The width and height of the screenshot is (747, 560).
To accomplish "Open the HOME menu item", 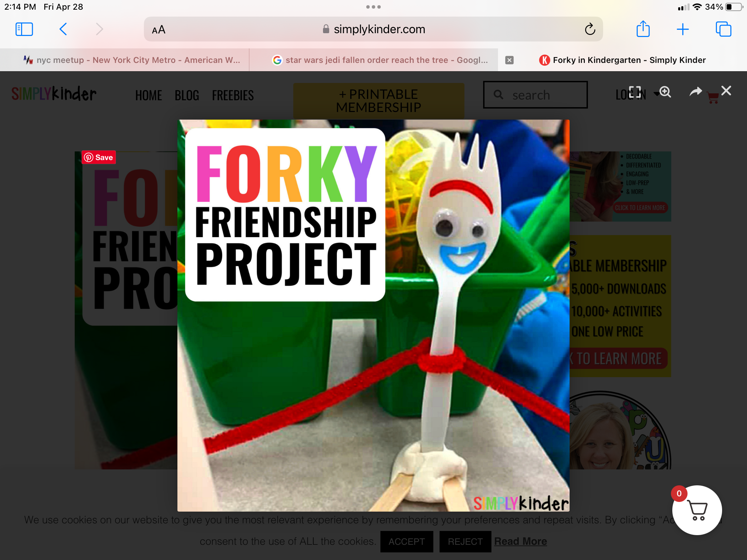I will 149,95.
